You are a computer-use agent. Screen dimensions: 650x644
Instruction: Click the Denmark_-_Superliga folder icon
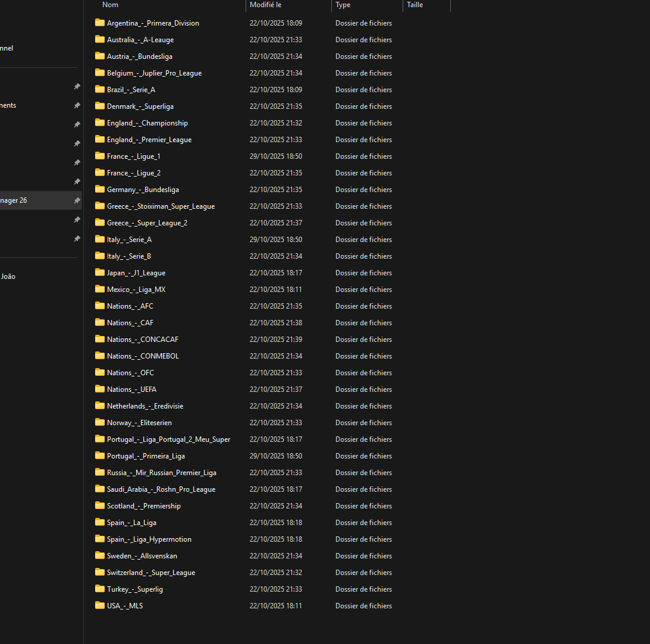coord(99,106)
